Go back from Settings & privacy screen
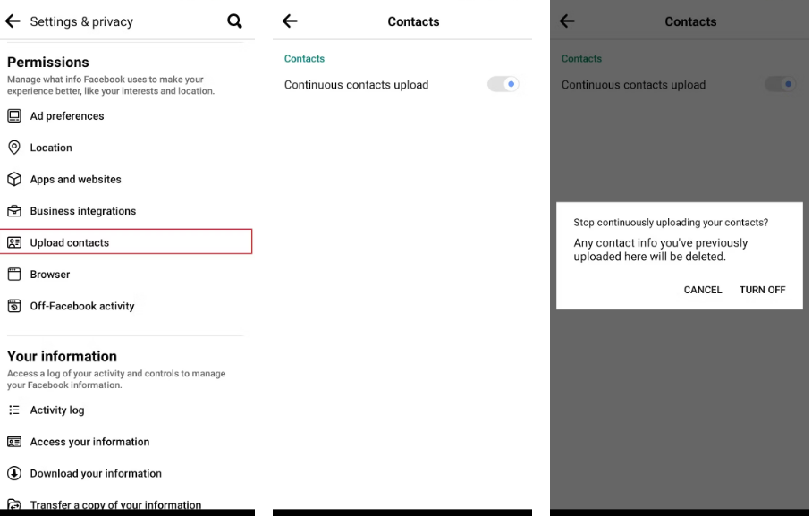This screenshot has height=516, width=812. point(13,21)
